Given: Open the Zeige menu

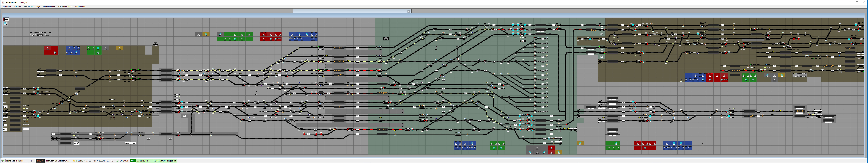Looking at the screenshot, I should [x=37, y=6].
